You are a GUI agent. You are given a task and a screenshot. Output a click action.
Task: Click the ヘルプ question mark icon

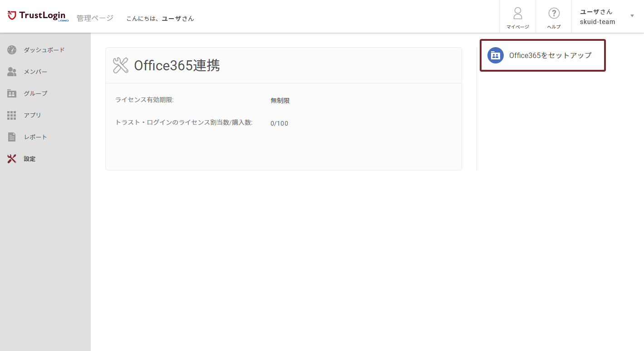pos(554,14)
